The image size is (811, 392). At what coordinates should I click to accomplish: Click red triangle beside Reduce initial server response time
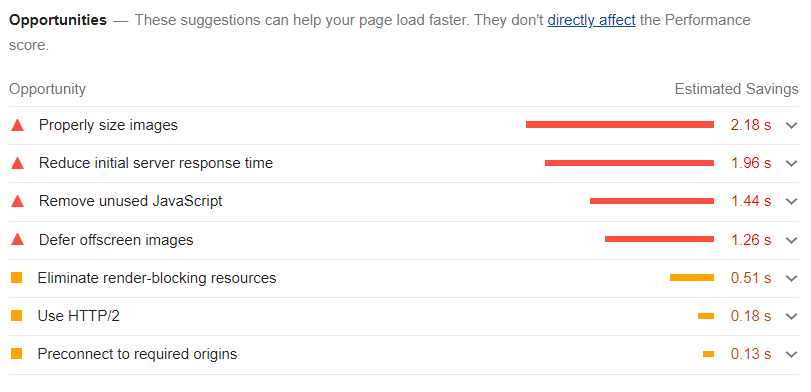click(x=18, y=163)
